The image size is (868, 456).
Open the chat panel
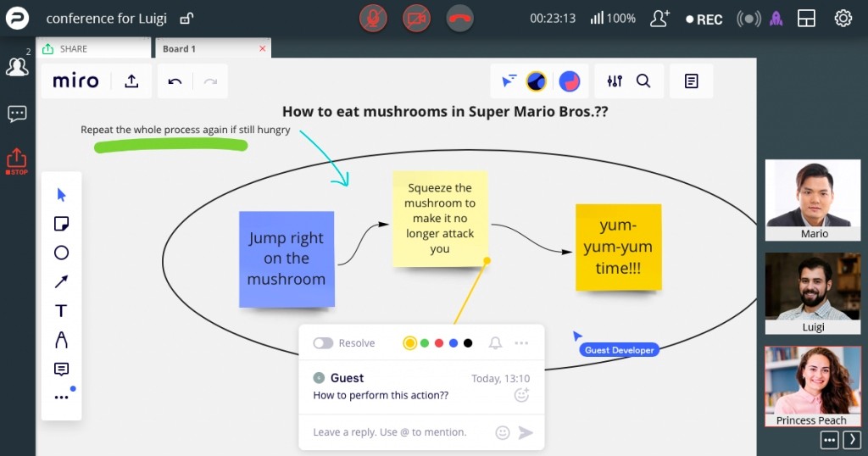coord(17,114)
